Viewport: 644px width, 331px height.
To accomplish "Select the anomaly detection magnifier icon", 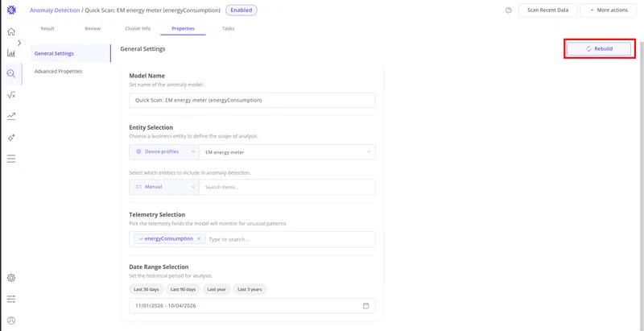I will (11, 74).
